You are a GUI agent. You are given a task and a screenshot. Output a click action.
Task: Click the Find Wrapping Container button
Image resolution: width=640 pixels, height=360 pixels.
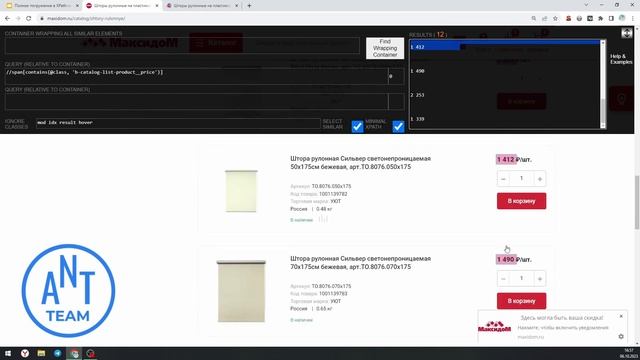click(385, 48)
